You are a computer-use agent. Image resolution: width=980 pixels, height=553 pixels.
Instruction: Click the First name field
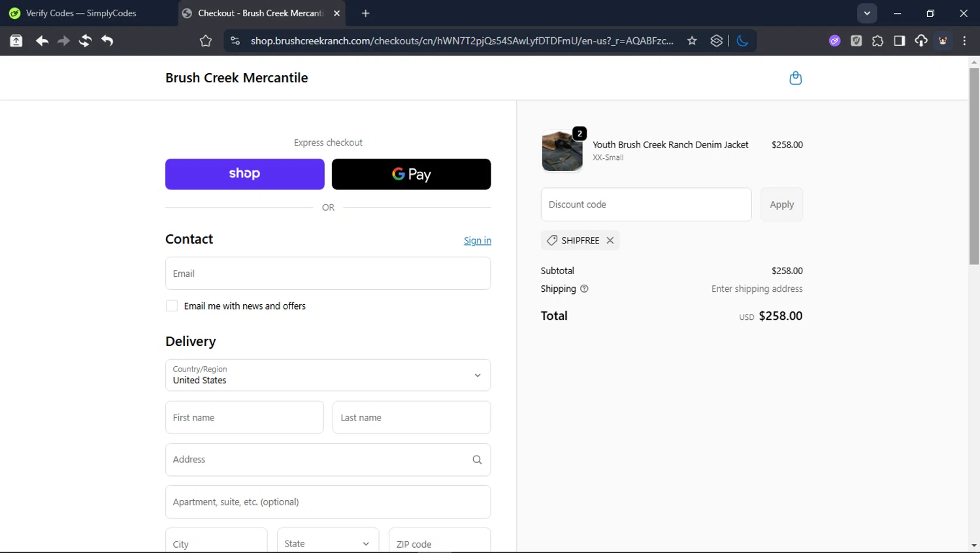[x=244, y=417]
